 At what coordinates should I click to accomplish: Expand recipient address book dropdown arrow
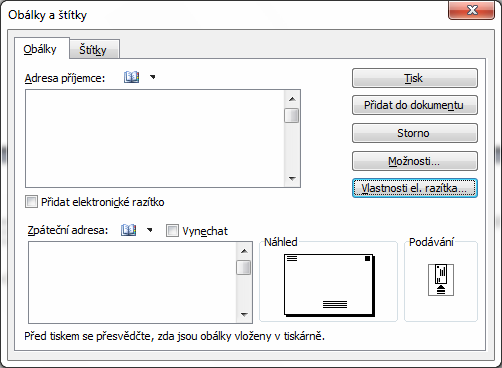153,77
